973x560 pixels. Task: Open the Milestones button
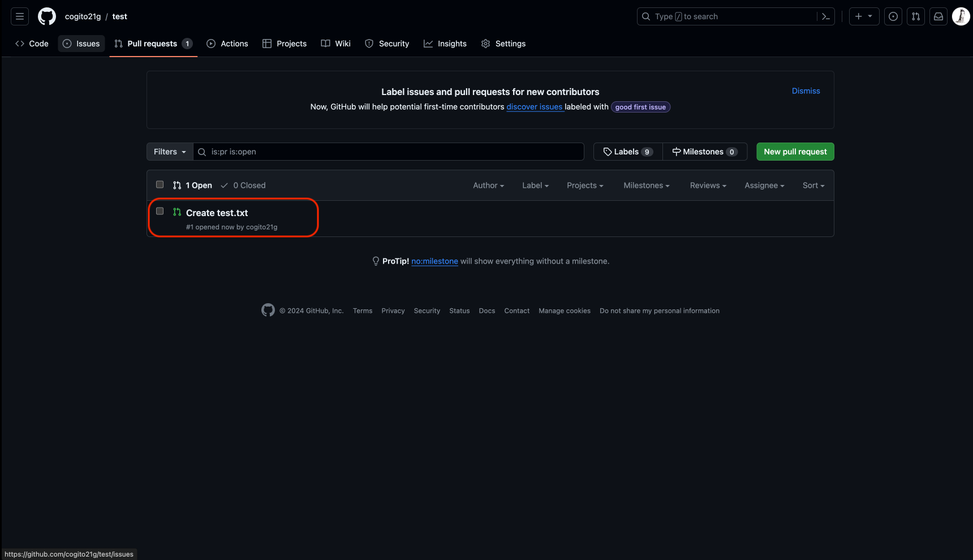pos(705,152)
